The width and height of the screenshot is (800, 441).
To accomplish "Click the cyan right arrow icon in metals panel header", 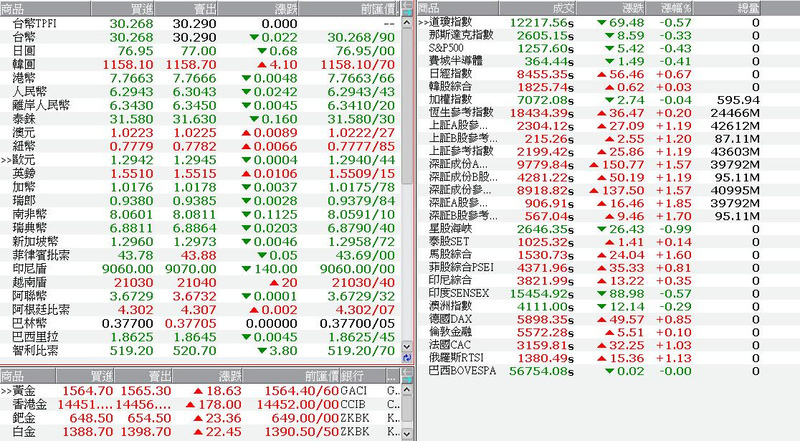I will (x=407, y=380).
